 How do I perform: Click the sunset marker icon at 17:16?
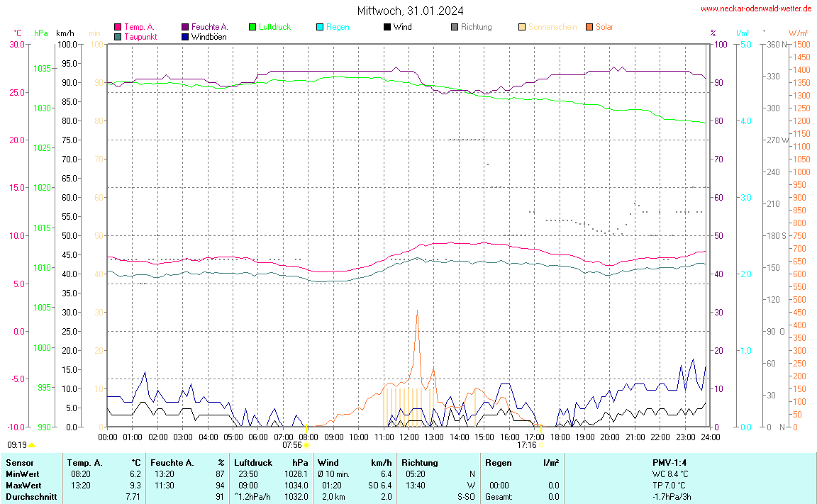pos(541,446)
